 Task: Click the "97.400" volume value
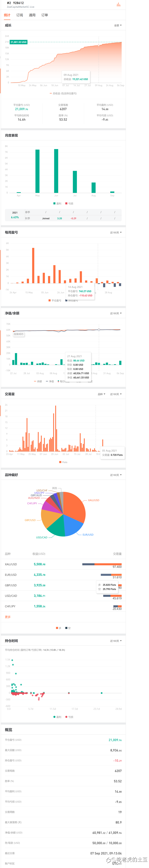[x=117, y=567]
